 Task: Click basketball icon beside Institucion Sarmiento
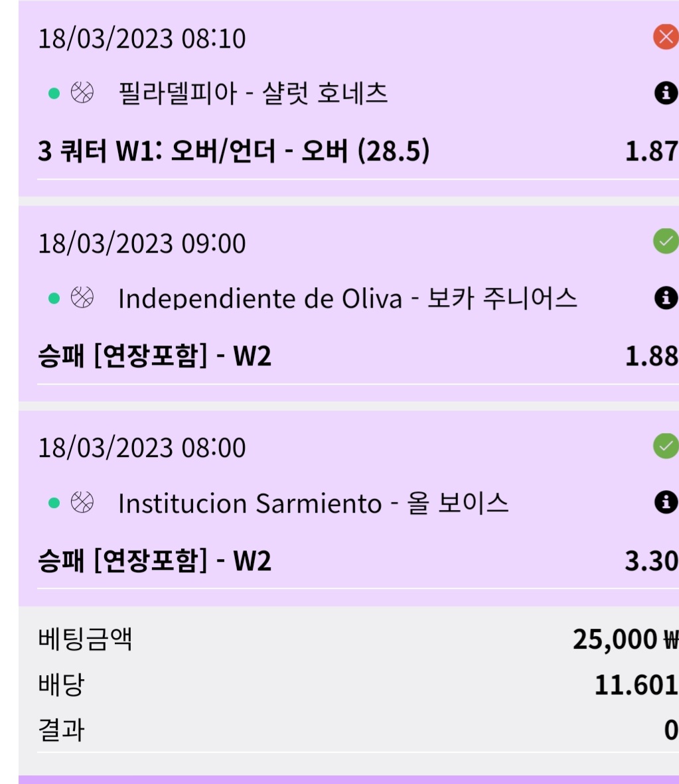tap(82, 502)
